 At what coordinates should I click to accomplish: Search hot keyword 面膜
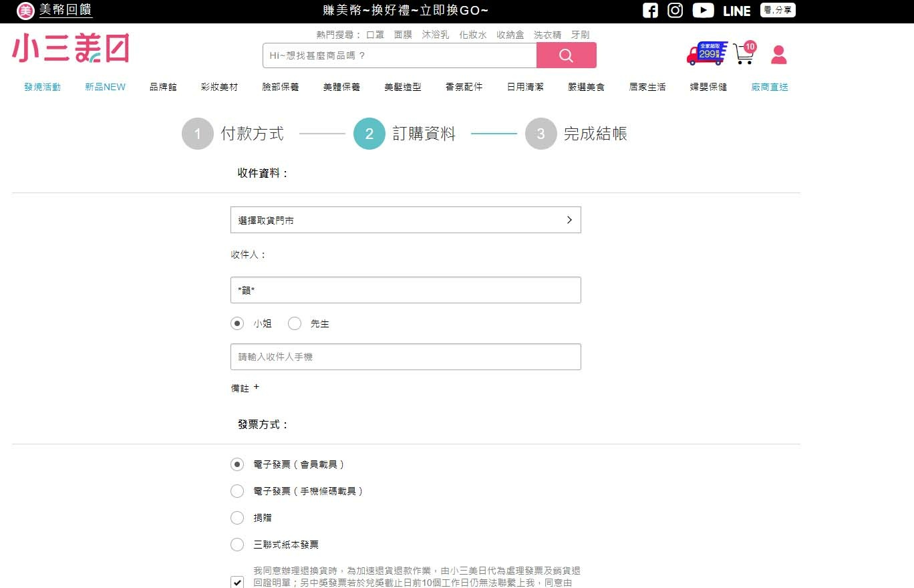point(403,35)
